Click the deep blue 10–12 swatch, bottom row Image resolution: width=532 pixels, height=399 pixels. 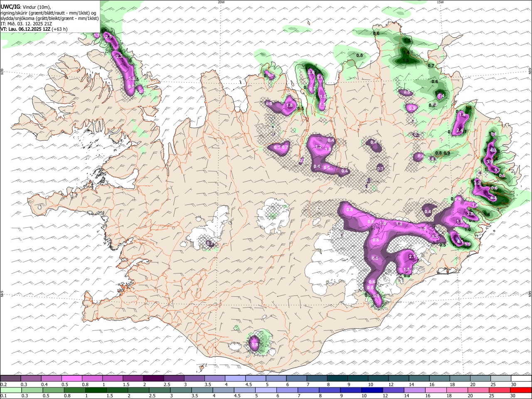[372, 390]
